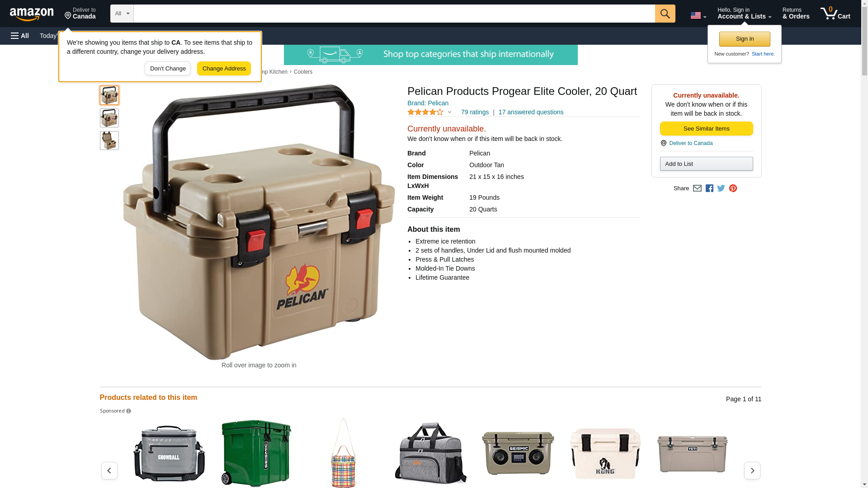This screenshot has width=868, height=488.
Task: Open the 17 answered questions link
Action: [x=531, y=112]
